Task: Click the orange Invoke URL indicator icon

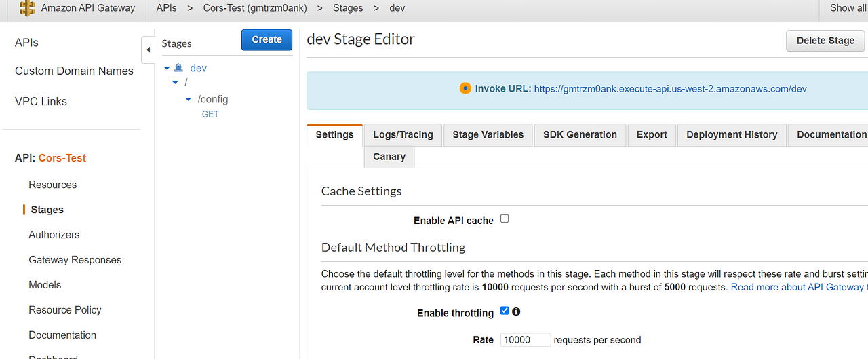Action: (465, 88)
